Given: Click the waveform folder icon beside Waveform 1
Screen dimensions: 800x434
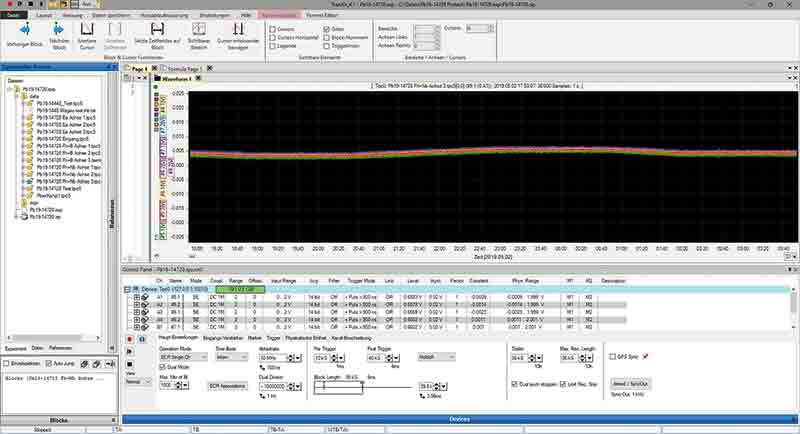Looking at the screenshot, I should tap(158, 79).
